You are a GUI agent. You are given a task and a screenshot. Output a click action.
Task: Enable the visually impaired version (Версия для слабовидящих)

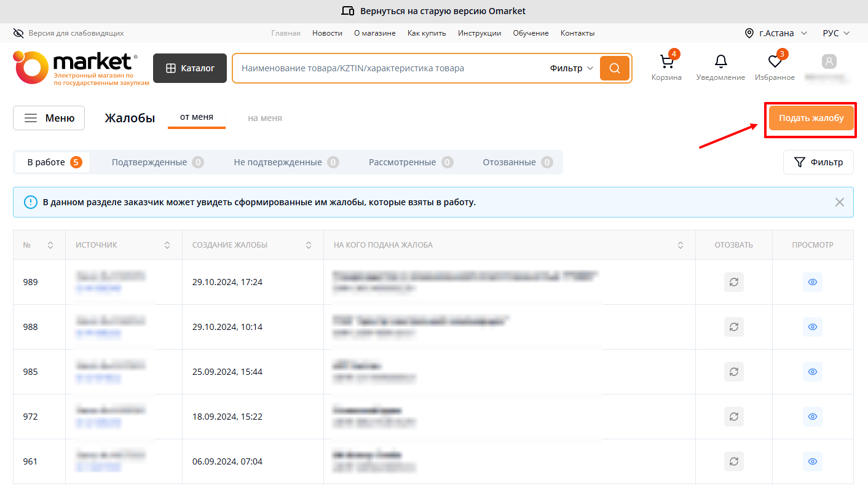point(68,33)
